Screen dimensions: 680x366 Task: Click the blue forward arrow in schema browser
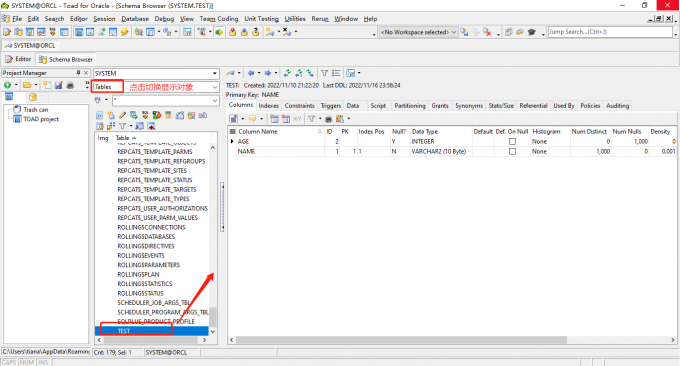(x=268, y=73)
